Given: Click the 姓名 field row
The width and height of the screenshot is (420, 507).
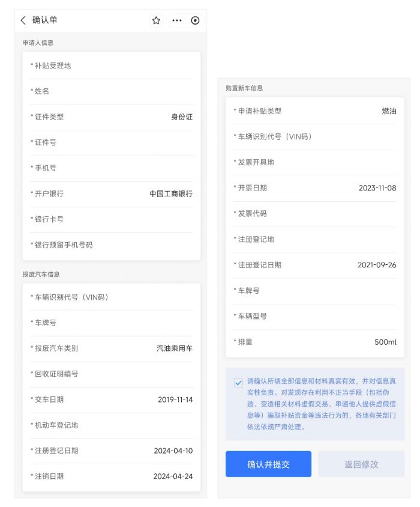Looking at the screenshot, I should point(111,91).
